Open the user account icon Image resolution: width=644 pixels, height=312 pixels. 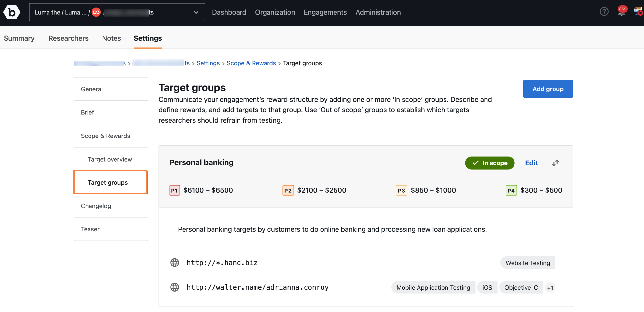tap(638, 11)
